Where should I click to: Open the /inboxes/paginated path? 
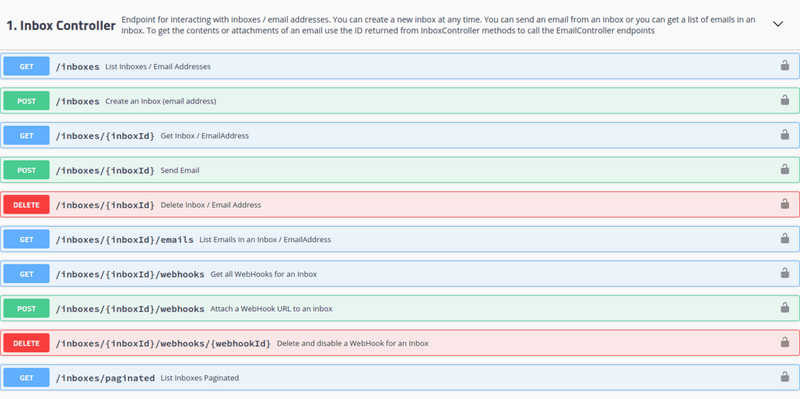tap(105, 378)
